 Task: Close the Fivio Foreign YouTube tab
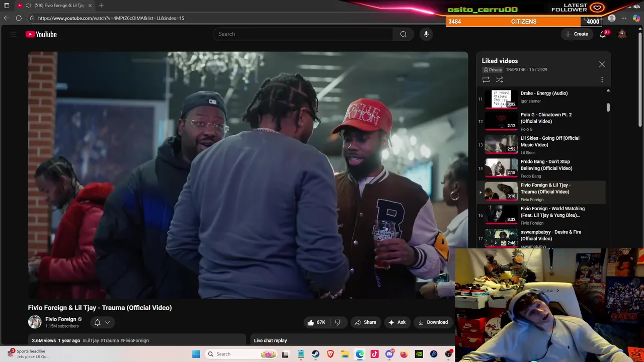click(90, 6)
